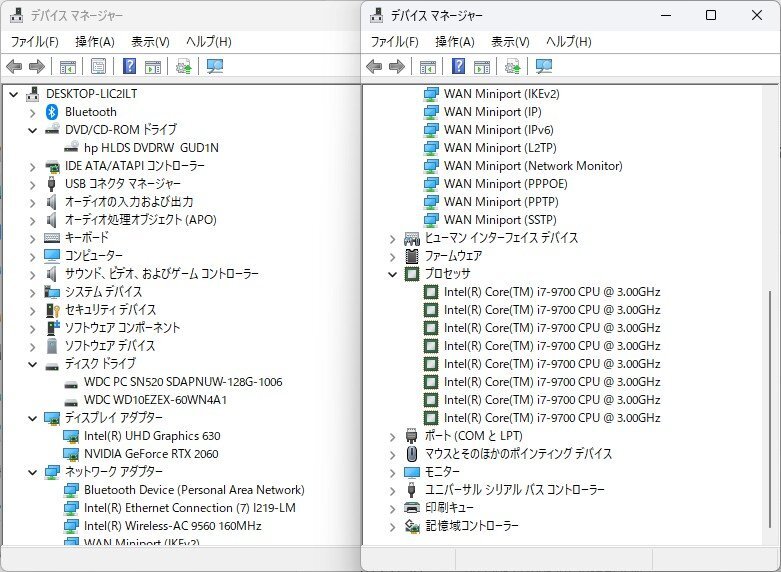Open ファイル(F) menu in right window

tap(394, 42)
